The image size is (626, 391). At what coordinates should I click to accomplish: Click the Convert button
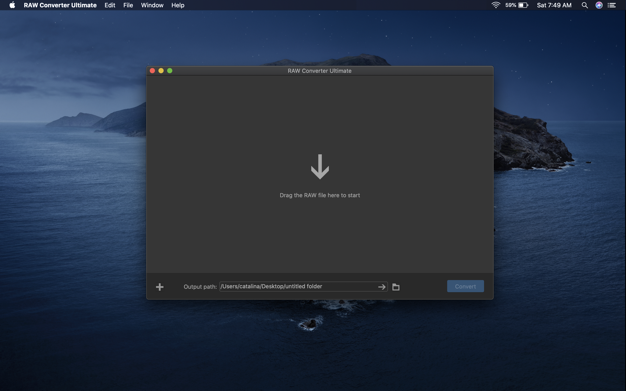coord(465,286)
